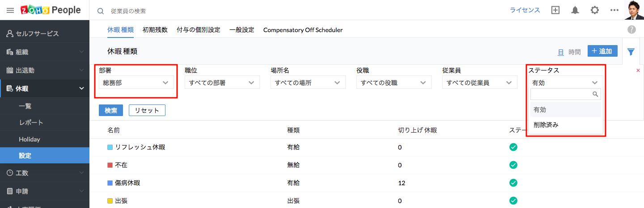644x208 pixels.
Task: Click the yellow color swatch for 出張
Action: coord(110,201)
